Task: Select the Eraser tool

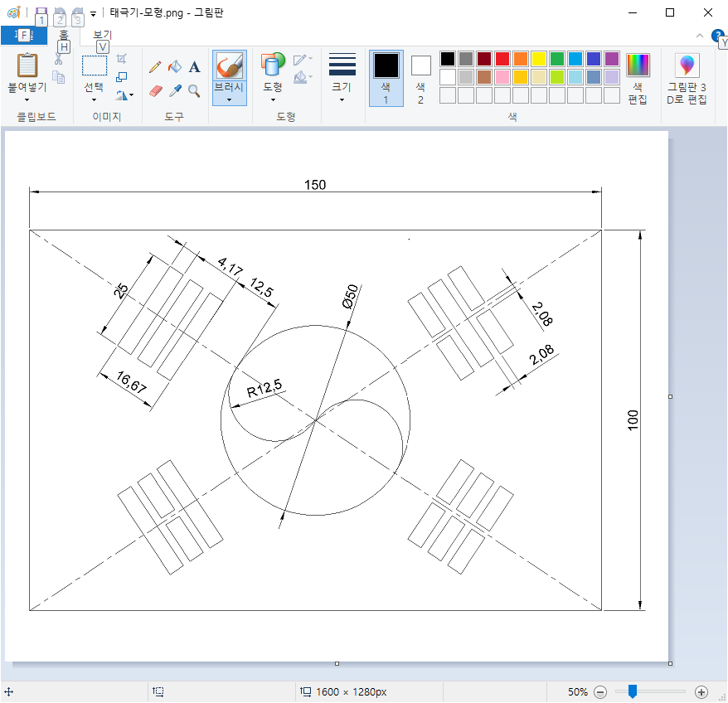Action: (155, 90)
